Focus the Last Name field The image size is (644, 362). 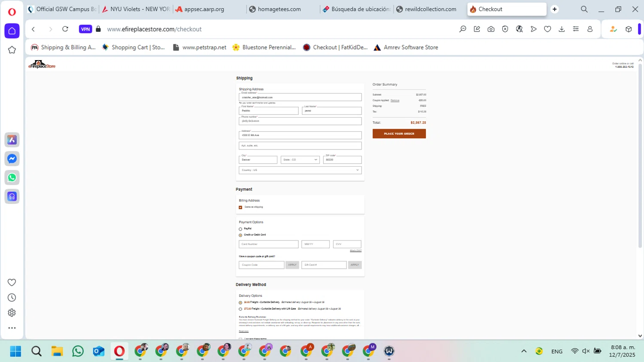pos(332,111)
